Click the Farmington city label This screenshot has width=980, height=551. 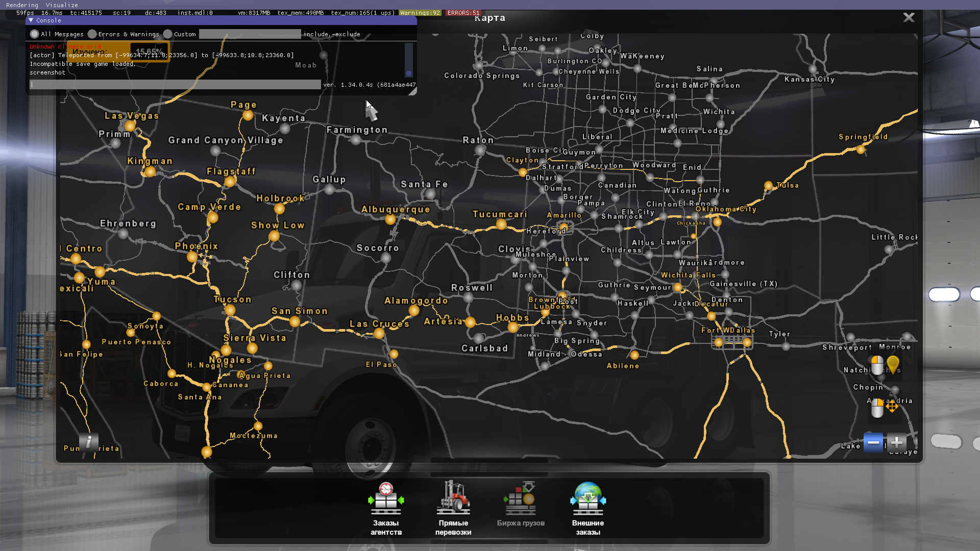[357, 130]
